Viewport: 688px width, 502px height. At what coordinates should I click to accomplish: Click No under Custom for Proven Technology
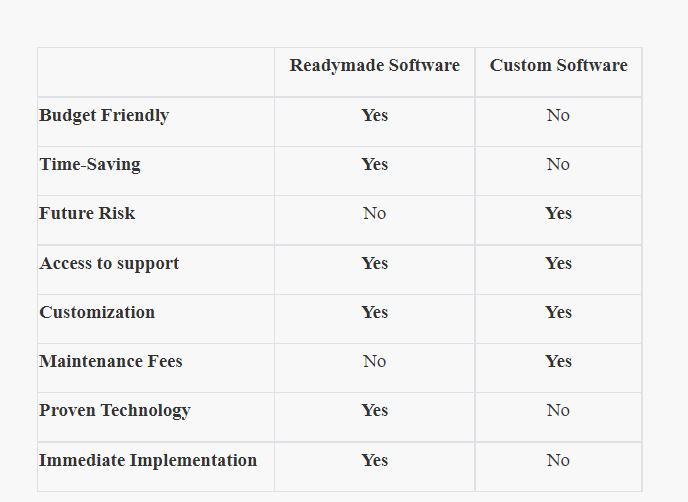pos(558,410)
